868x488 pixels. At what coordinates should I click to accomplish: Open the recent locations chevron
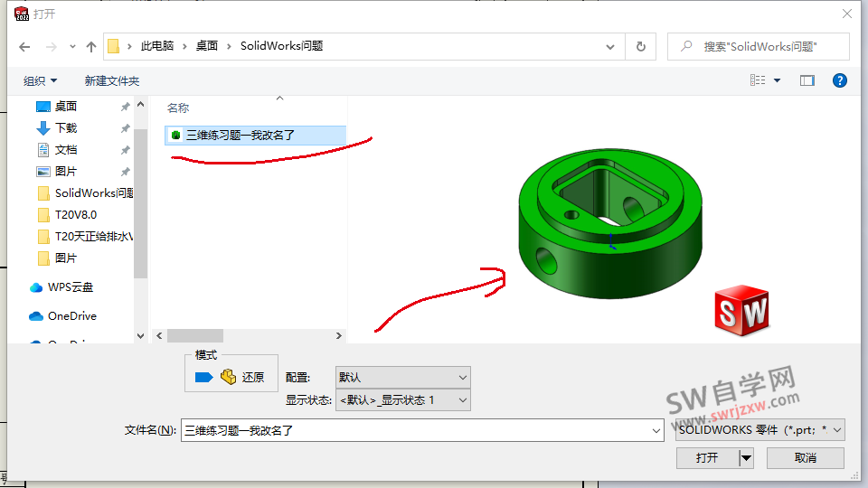point(72,47)
